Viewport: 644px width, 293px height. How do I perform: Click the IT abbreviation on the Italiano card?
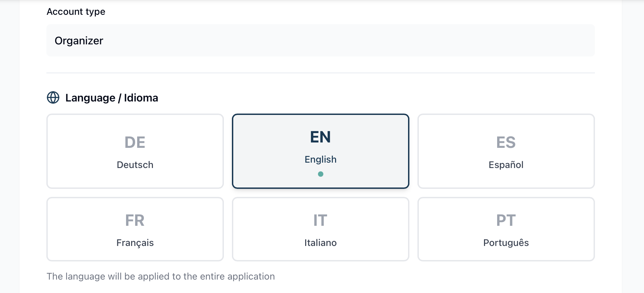[320, 220]
